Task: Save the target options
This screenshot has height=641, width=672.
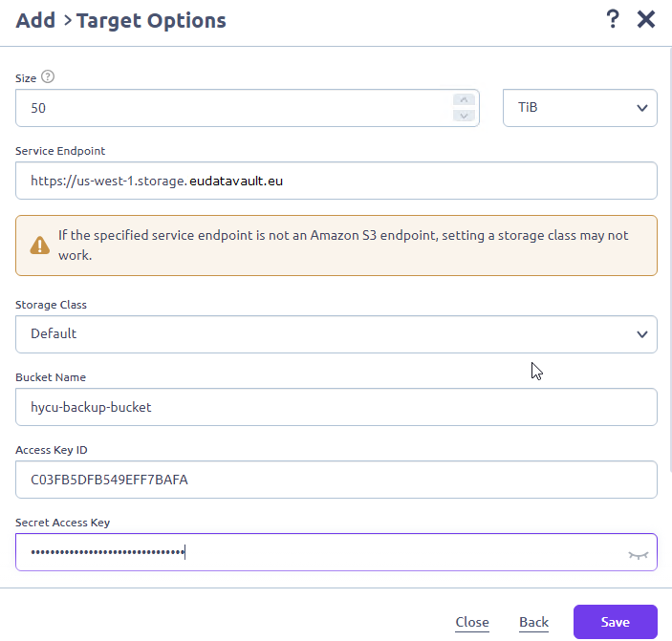Action: (x=615, y=622)
